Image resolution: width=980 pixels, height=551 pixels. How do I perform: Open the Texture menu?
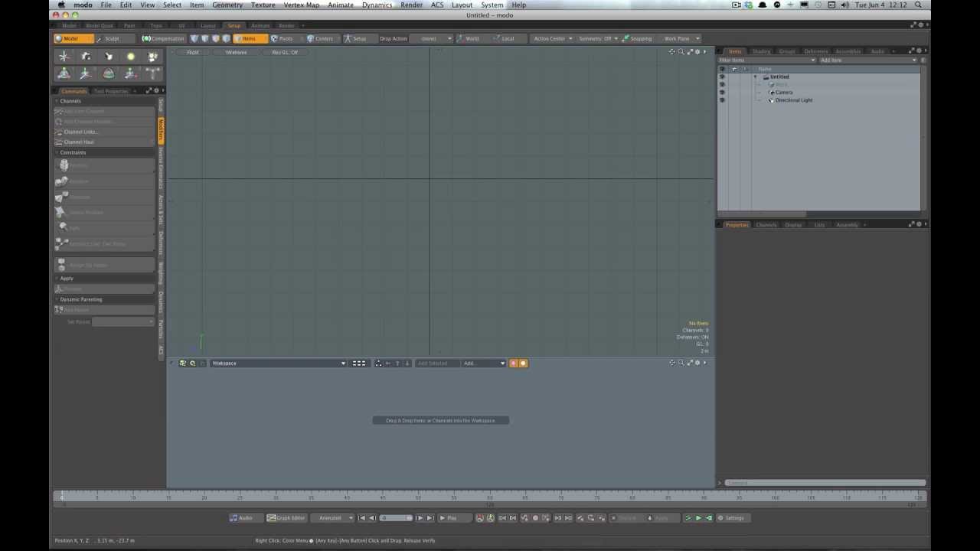[263, 5]
